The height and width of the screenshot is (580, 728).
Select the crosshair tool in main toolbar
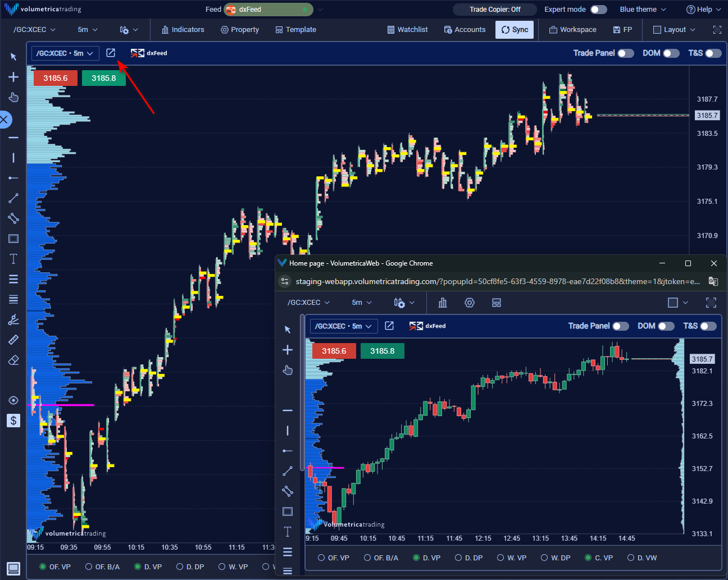click(13, 77)
